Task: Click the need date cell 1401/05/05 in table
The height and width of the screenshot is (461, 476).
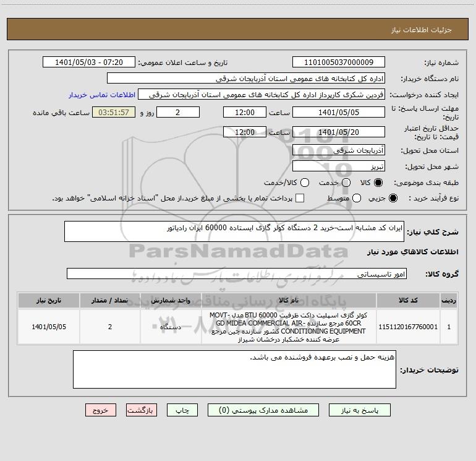Action: pos(49,327)
